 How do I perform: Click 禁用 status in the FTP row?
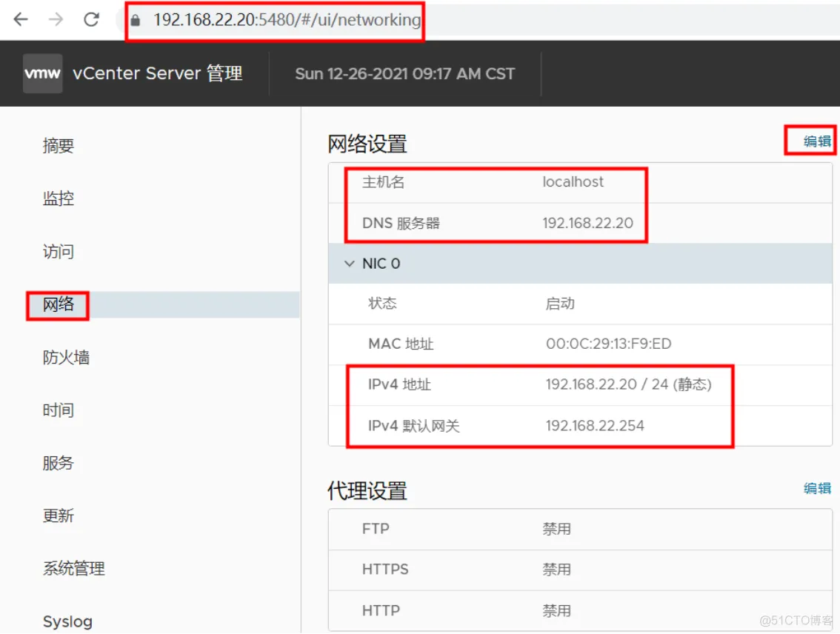[556, 529]
